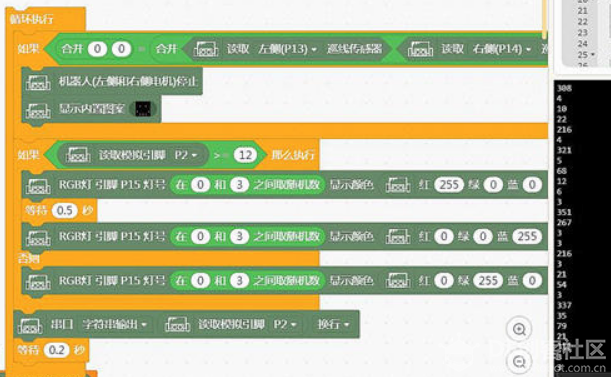Open the right side P14 sensor dropdown

[x=502, y=49]
